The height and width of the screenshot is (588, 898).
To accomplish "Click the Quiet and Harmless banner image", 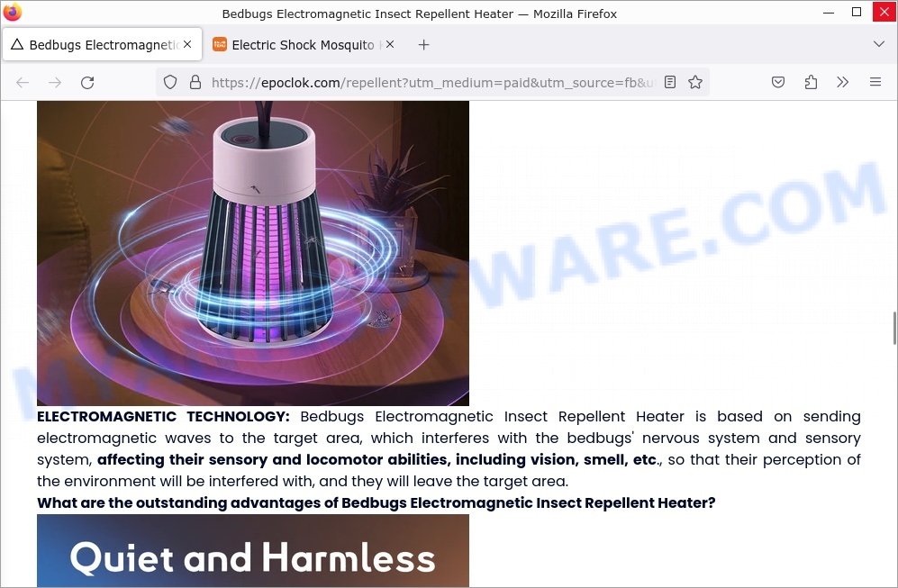I will point(253,550).
